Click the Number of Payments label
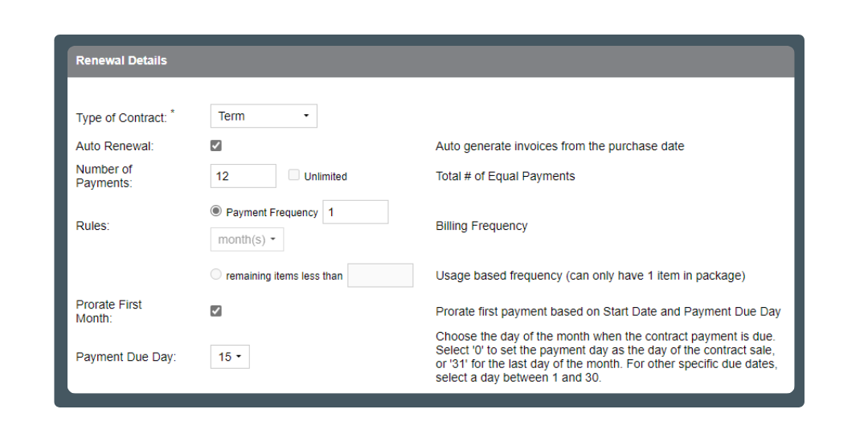The width and height of the screenshot is (868, 442). pos(104,176)
